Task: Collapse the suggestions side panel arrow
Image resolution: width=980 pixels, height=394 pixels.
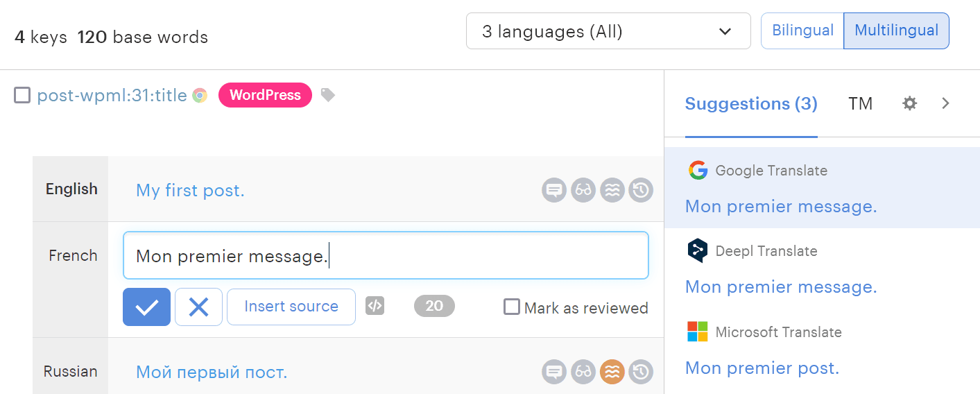Action: (945, 103)
